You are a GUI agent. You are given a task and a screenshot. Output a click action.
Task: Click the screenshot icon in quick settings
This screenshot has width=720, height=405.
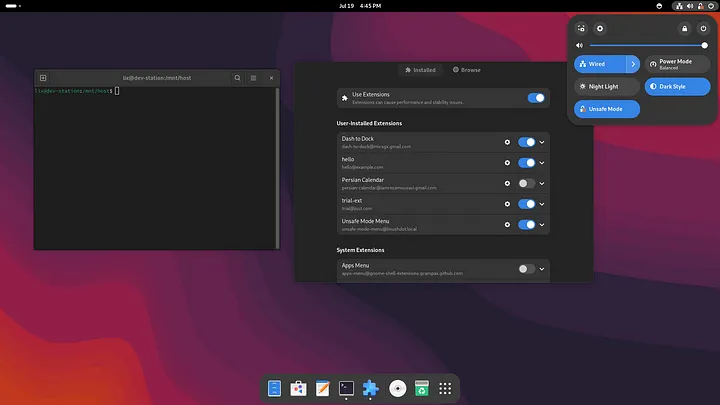(x=581, y=28)
